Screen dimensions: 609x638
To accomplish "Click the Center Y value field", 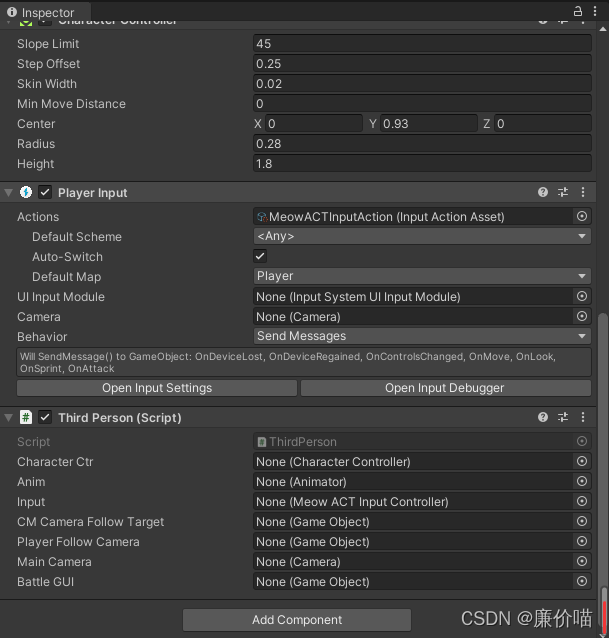I will [429, 123].
